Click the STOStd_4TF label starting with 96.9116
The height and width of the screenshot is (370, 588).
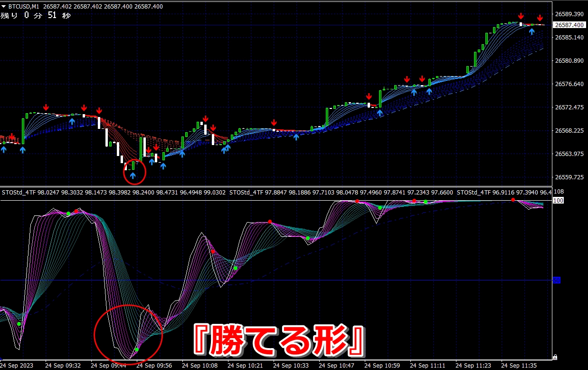pos(504,193)
